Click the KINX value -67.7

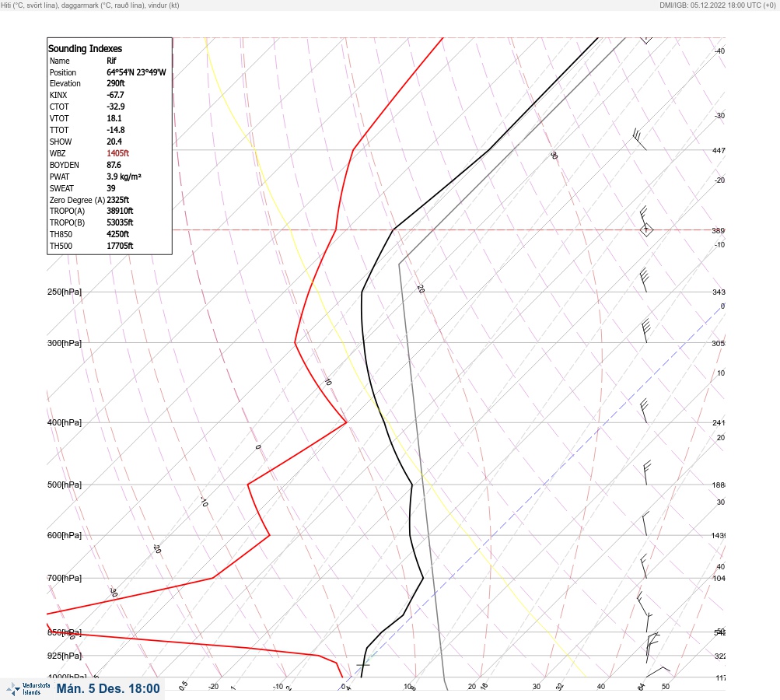point(115,95)
